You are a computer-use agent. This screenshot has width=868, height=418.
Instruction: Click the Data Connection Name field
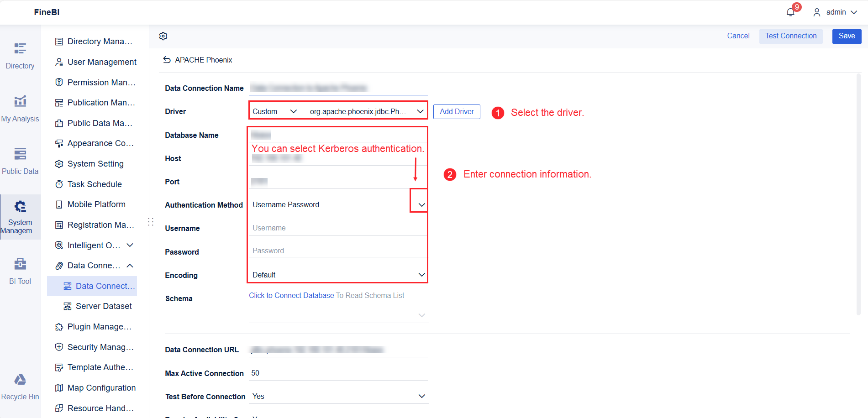pyautogui.click(x=338, y=88)
